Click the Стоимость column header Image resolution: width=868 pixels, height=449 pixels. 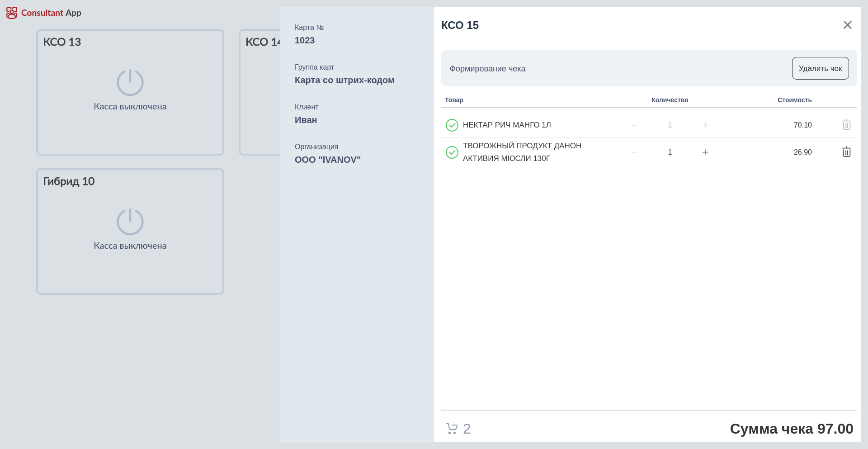794,100
